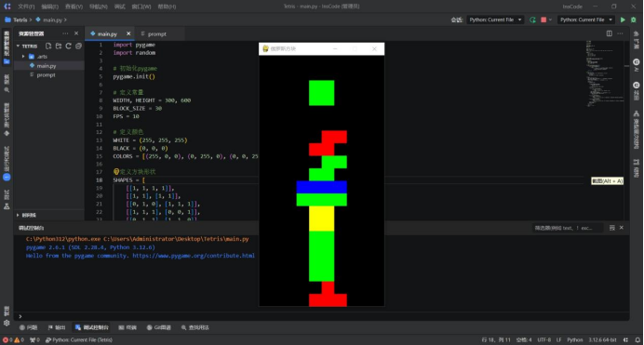644x345 pixels.
Task: Click the console filter text field
Action: (568, 228)
